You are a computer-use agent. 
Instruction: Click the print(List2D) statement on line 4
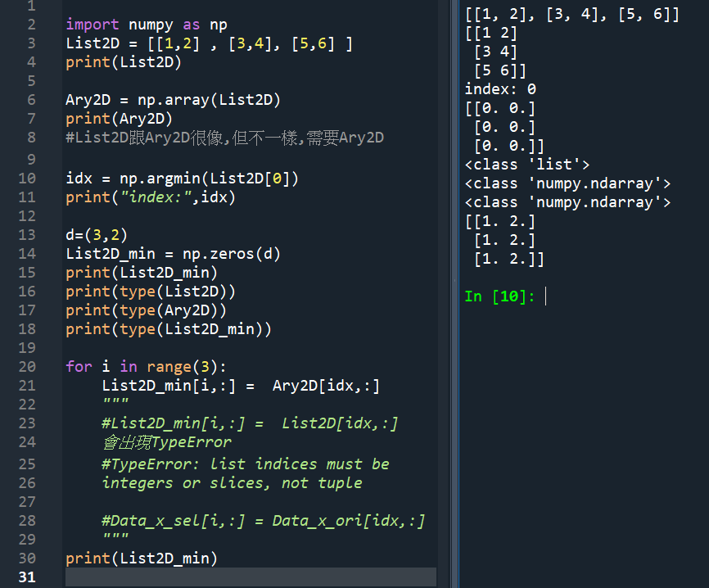coord(123,62)
